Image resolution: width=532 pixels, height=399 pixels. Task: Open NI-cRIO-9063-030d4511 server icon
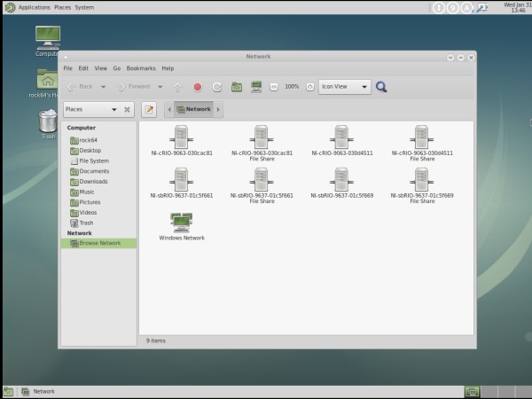coord(341,140)
